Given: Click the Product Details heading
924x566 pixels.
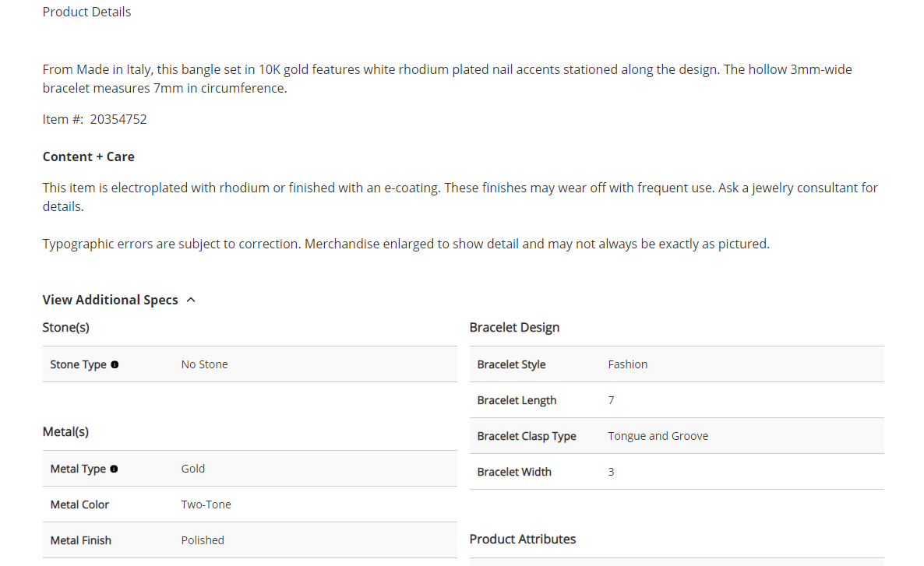Looking at the screenshot, I should tap(86, 12).
